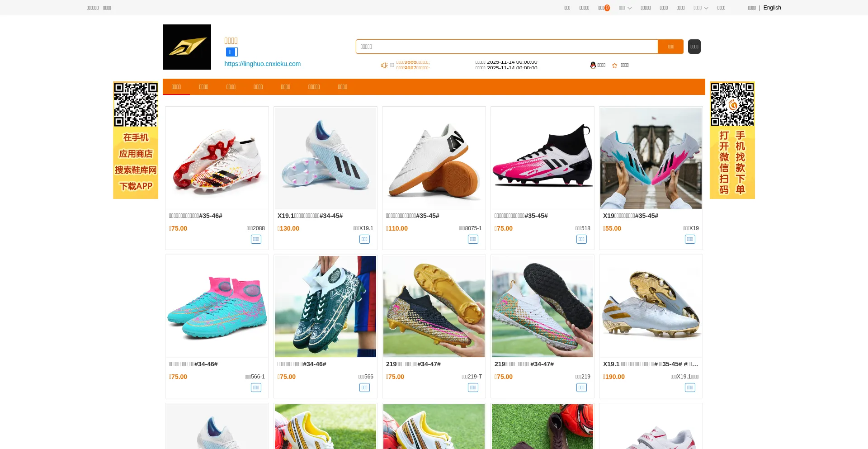Open the cart with orange 0 badge
Image resolution: width=868 pixels, height=449 pixels.
604,8
